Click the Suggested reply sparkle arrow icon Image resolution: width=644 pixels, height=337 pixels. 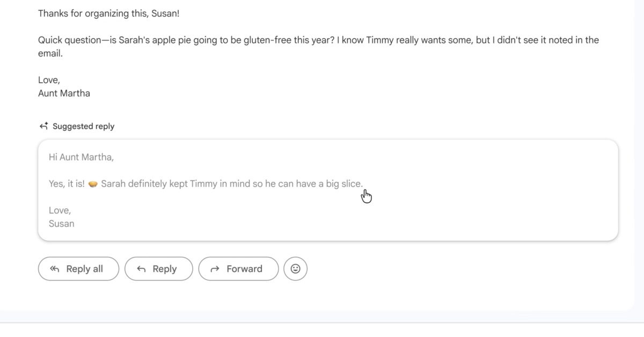pyautogui.click(x=44, y=127)
